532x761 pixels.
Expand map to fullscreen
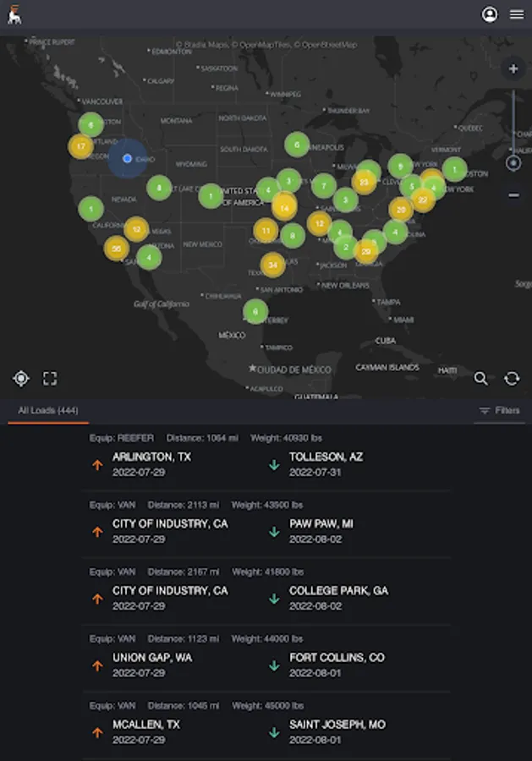[50, 379]
